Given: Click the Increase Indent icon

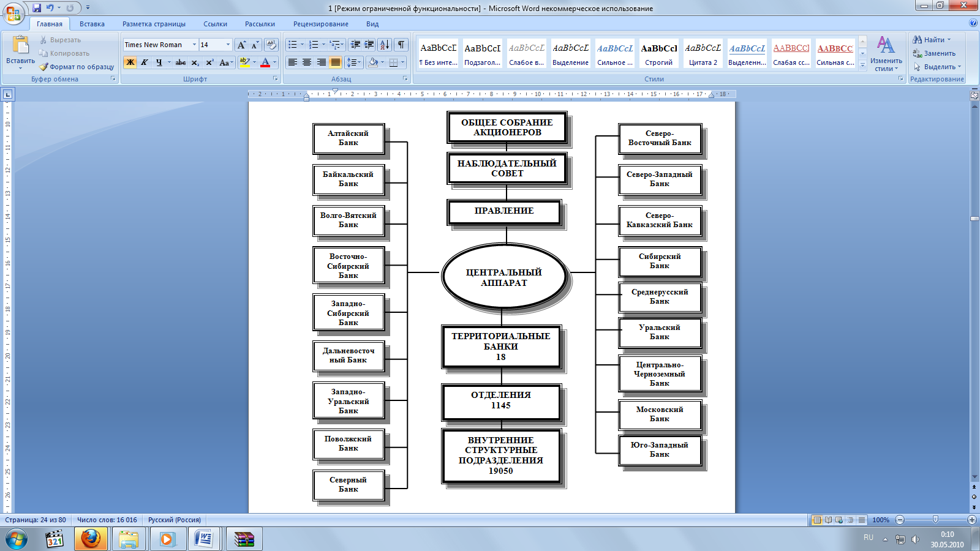Looking at the screenshot, I should point(369,45).
